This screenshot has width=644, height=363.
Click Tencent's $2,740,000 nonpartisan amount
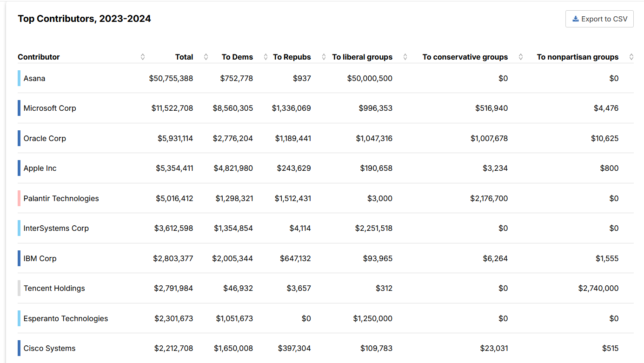(598, 288)
